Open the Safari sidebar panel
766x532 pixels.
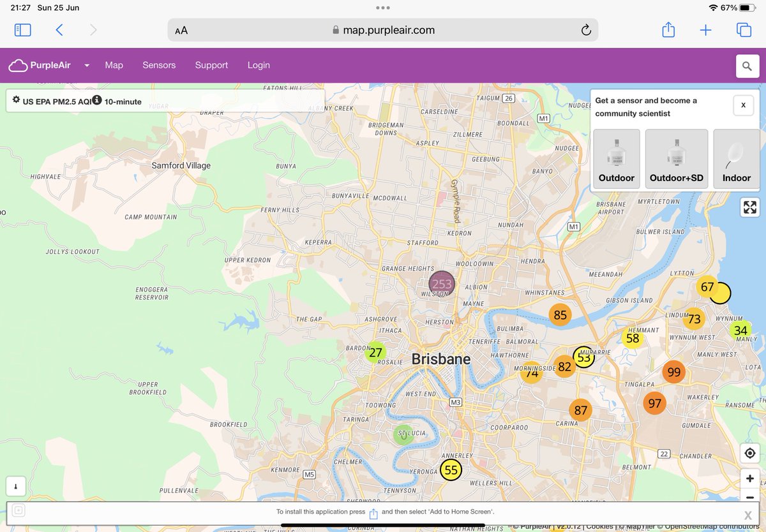click(x=22, y=30)
